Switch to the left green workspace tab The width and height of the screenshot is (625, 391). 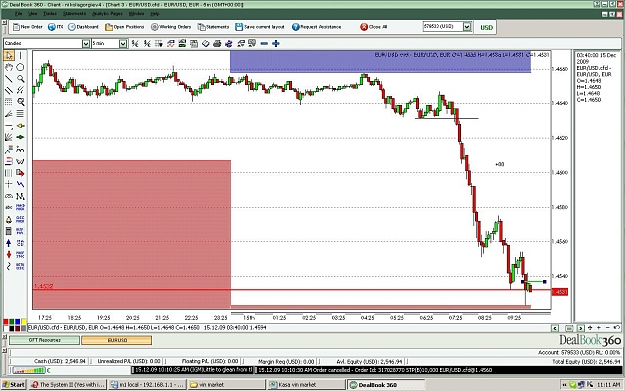(x=44, y=340)
